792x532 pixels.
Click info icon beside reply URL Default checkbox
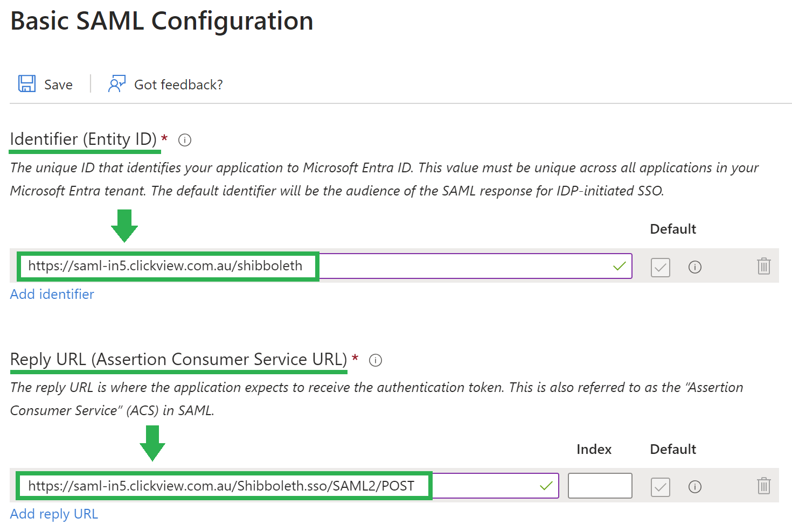click(695, 487)
